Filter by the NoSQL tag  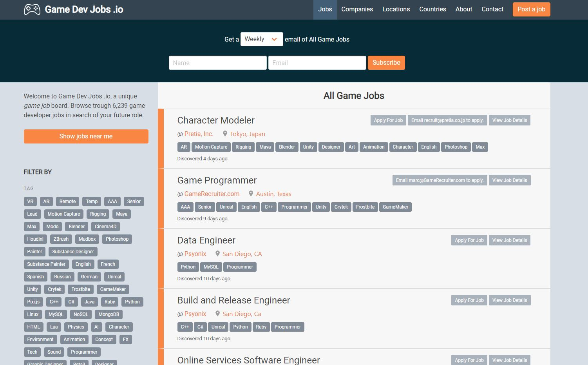[x=81, y=314]
